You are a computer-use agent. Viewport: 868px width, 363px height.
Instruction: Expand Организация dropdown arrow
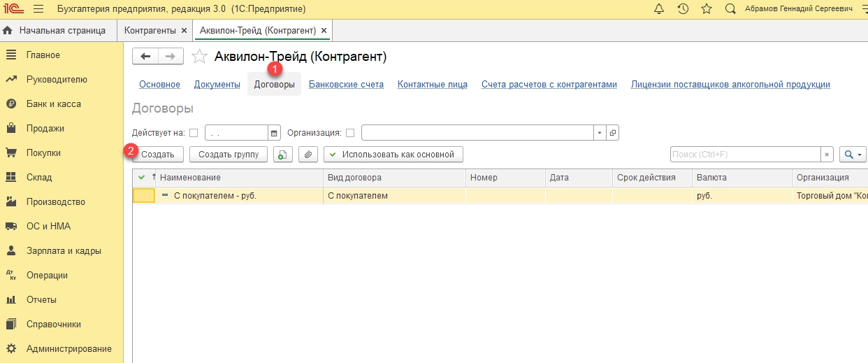[x=600, y=133]
